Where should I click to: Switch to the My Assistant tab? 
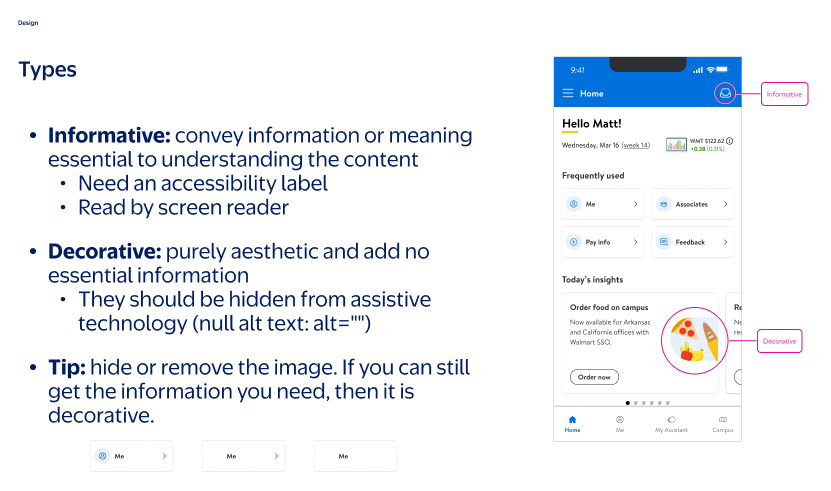pos(671,424)
